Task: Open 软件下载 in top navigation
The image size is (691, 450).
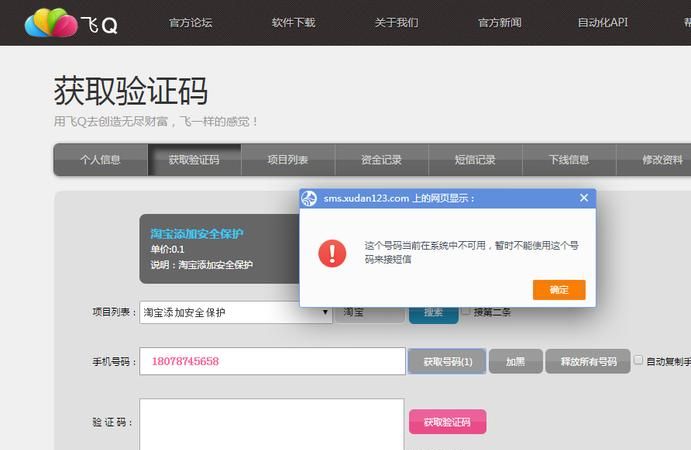Action: tap(293, 22)
